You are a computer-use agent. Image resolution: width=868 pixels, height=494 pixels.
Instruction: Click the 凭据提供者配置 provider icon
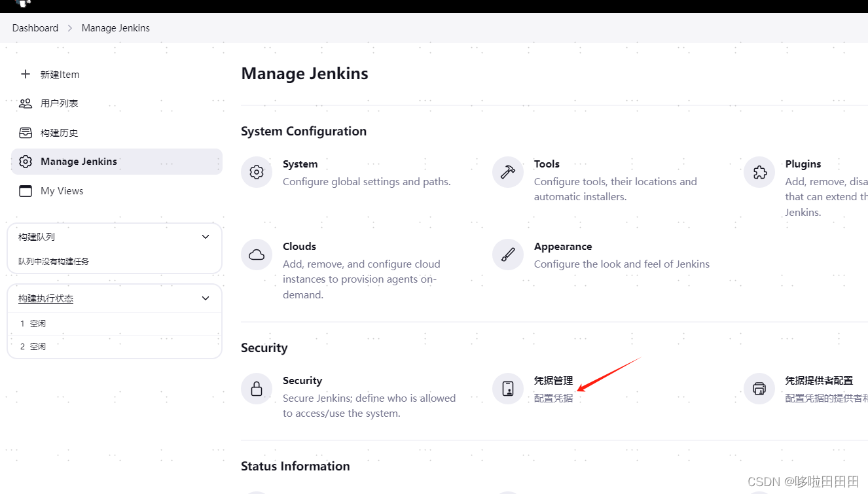pyautogui.click(x=759, y=388)
